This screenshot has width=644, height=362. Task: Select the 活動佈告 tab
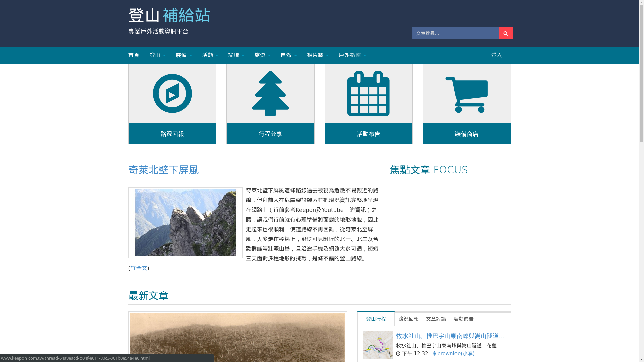[x=463, y=319]
